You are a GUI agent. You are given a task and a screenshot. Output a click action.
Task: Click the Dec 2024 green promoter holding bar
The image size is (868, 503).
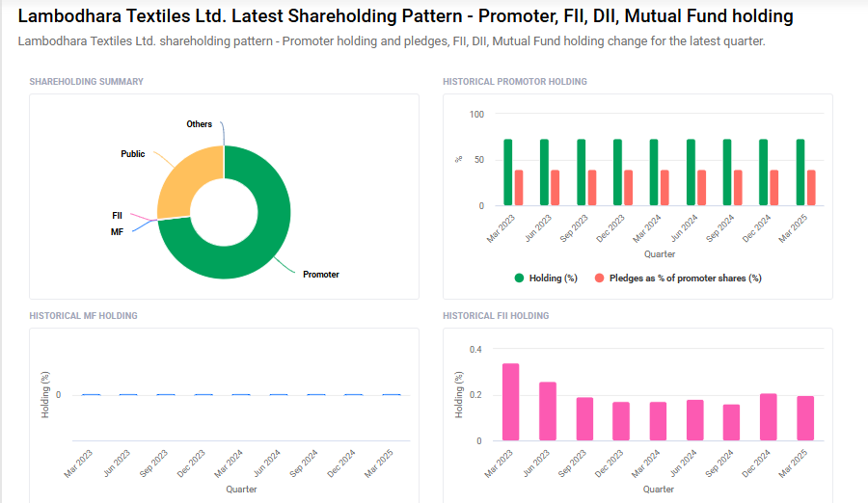[x=764, y=172]
